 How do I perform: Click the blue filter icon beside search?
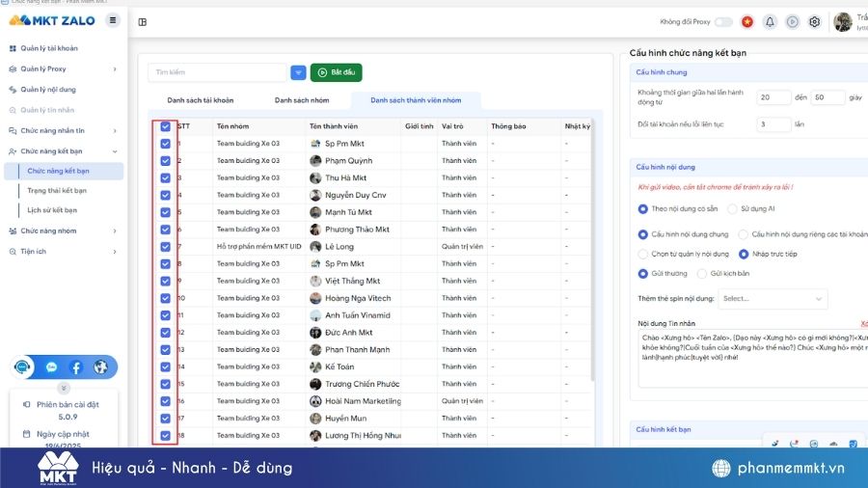pyautogui.click(x=299, y=72)
